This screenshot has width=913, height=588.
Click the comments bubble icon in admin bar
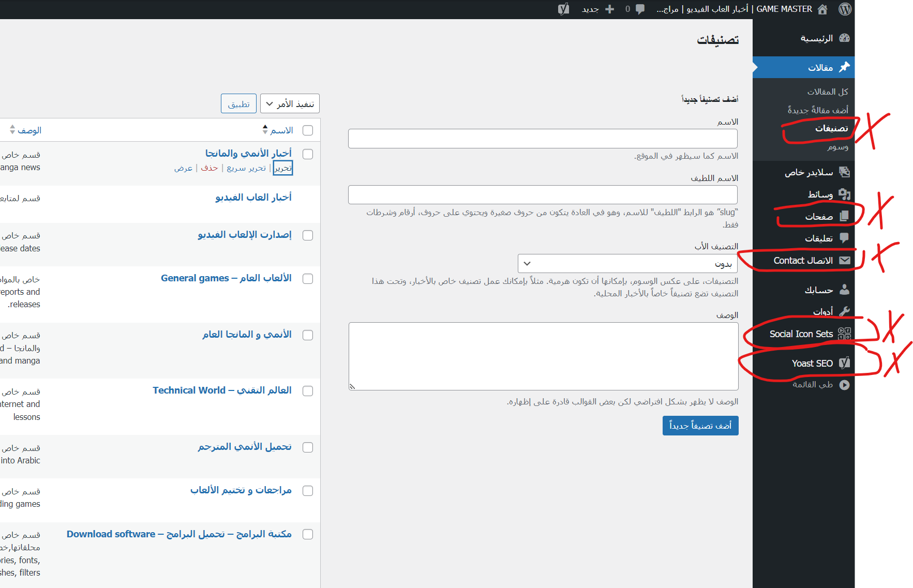click(640, 9)
